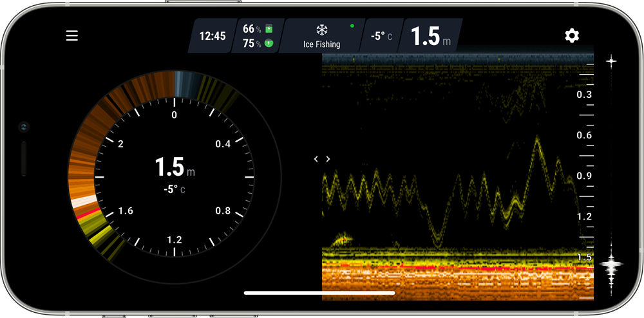Tap the sonar battery icon beside 75%

tap(269, 43)
